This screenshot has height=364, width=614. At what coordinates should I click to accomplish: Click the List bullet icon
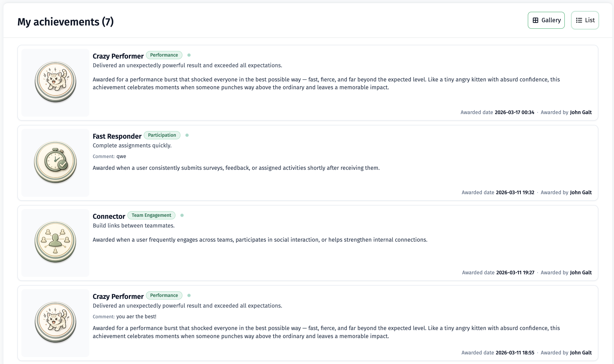(579, 20)
